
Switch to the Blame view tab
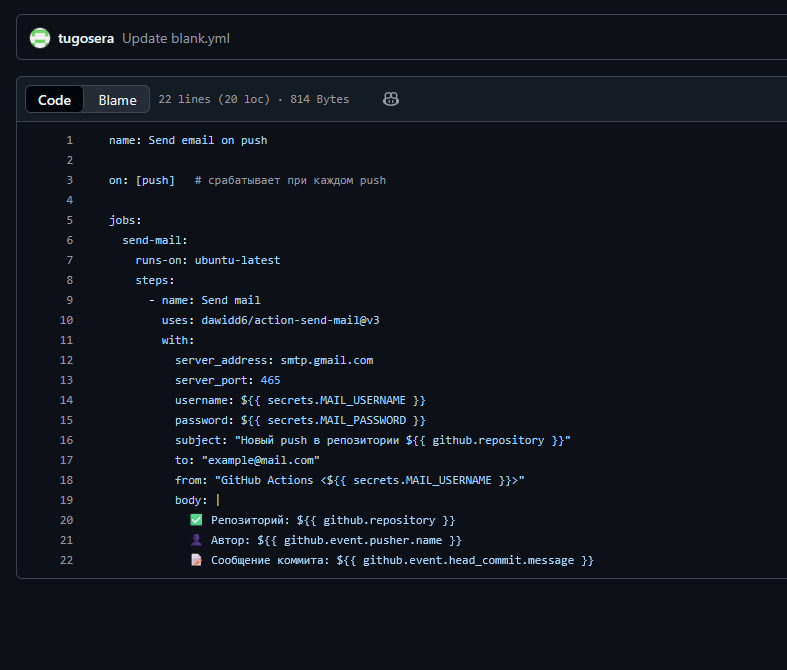(x=117, y=99)
